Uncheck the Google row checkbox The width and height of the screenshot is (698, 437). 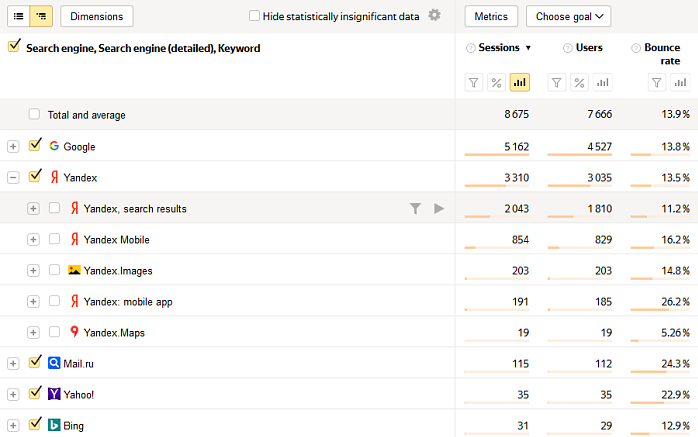coord(35,145)
